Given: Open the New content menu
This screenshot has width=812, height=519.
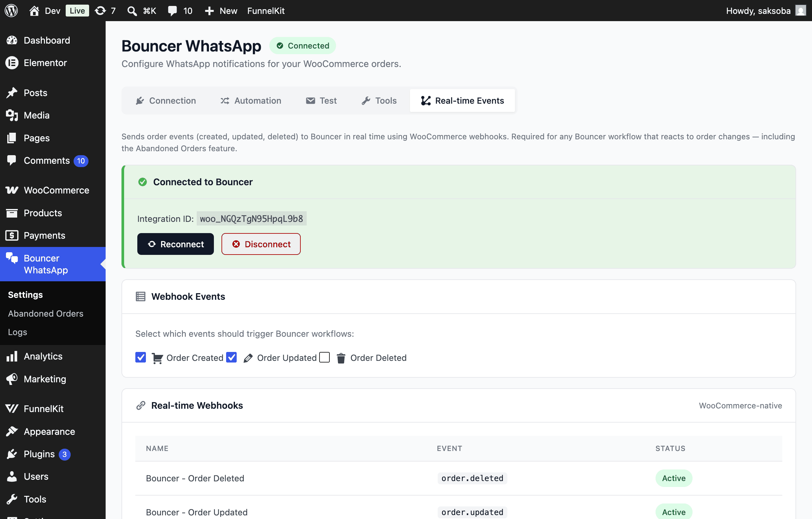Looking at the screenshot, I should (x=221, y=11).
